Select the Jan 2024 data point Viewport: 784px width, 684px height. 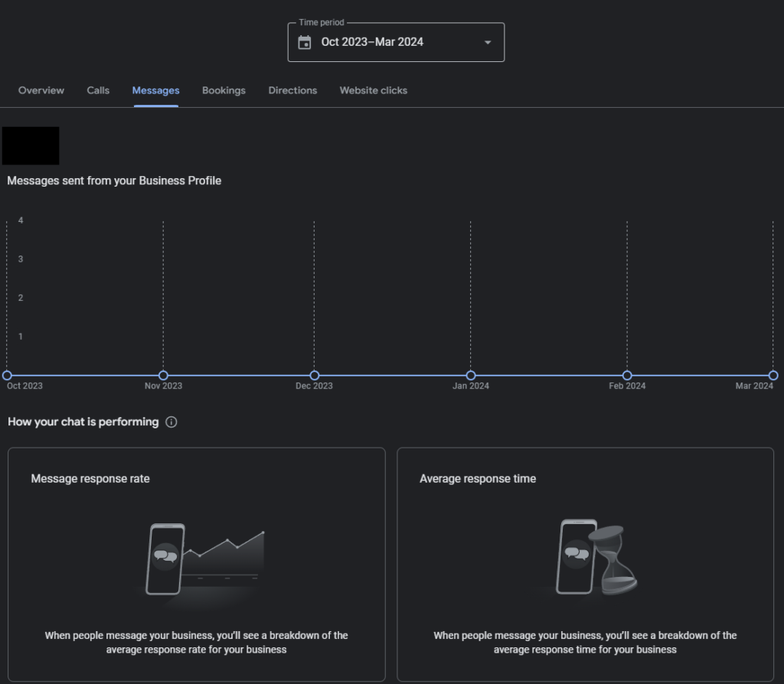click(x=471, y=375)
